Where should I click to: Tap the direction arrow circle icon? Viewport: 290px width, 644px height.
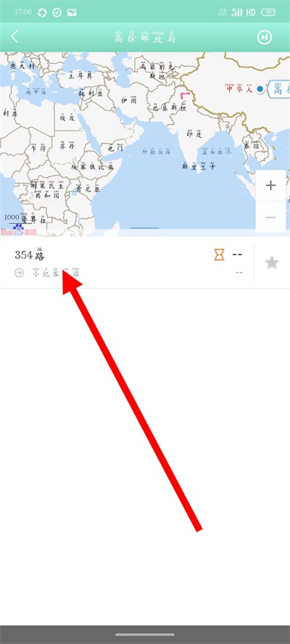point(20,273)
